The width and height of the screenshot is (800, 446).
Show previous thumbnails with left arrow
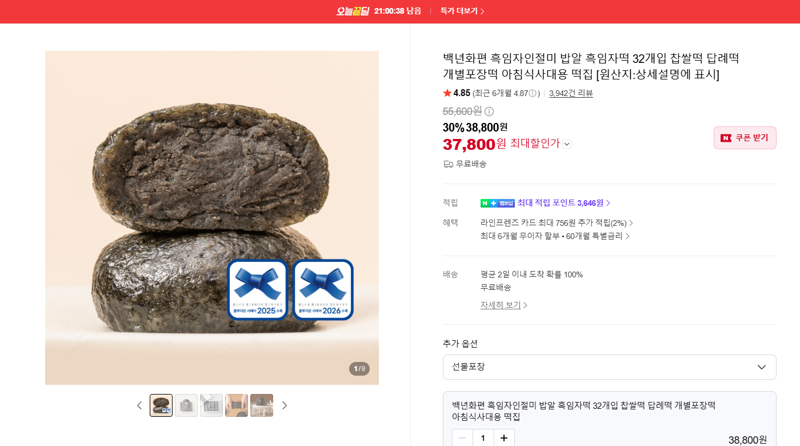pyautogui.click(x=139, y=406)
